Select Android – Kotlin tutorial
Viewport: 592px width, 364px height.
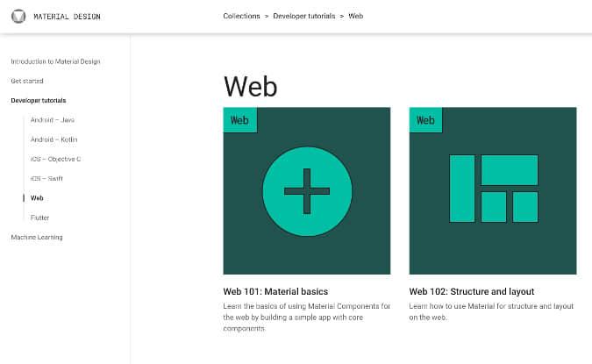[53, 139]
